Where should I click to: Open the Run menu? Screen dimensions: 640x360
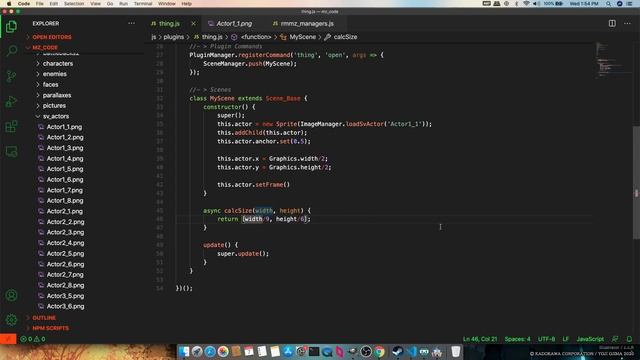click(x=123, y=4)
